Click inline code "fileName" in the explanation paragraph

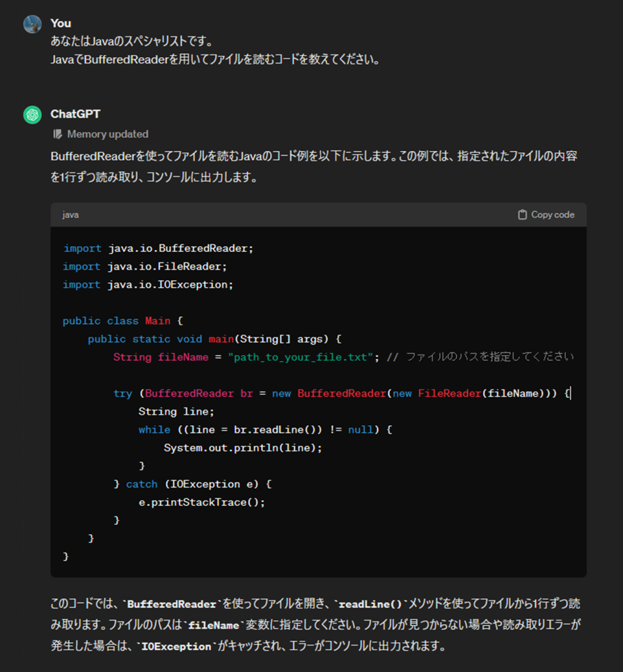pos(214,625)
